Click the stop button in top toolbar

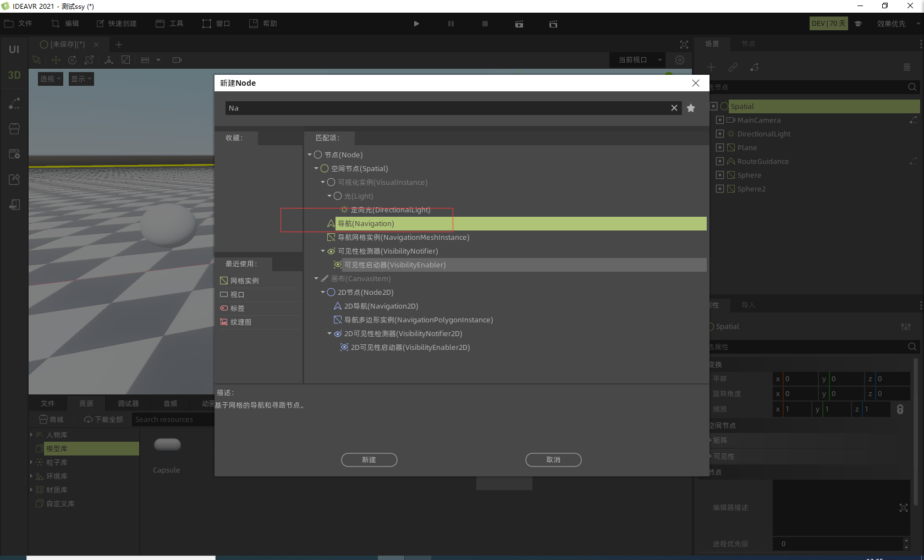coord(485,24)
